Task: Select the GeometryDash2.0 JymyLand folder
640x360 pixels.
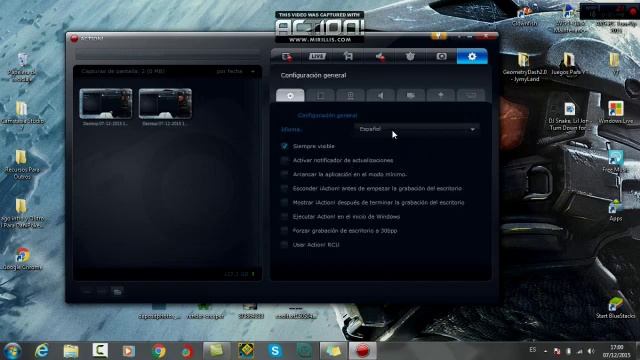Action: tap(524, 67)
